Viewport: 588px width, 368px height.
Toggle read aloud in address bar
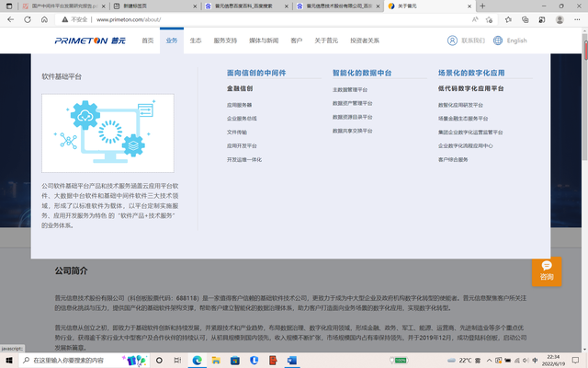(475, 19)
